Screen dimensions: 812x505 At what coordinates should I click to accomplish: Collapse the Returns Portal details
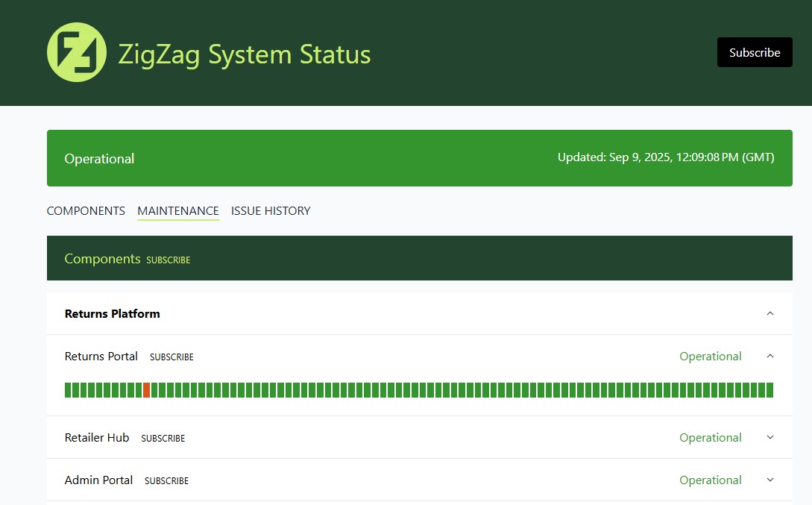click(x=770, y=356)
